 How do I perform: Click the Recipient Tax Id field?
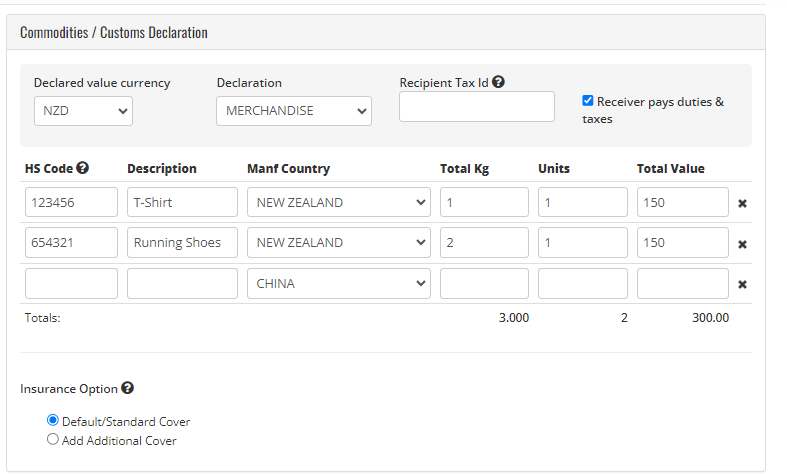coord(477,106)
